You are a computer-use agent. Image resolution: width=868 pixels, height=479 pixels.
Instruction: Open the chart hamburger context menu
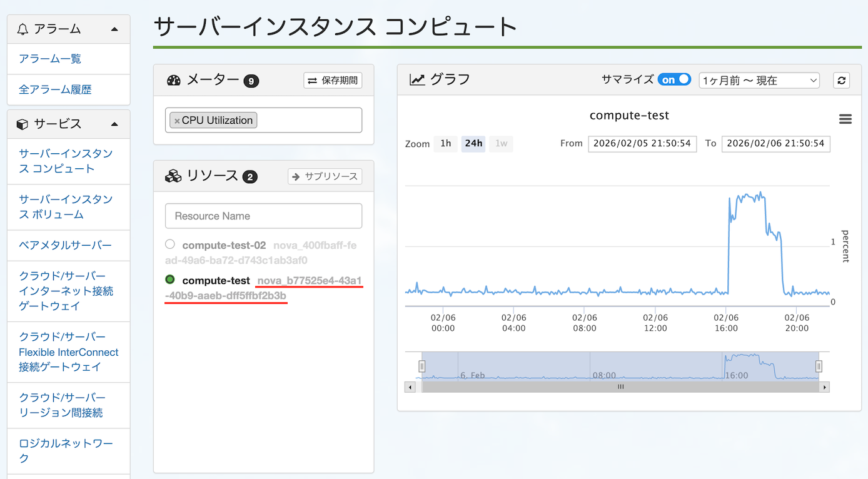click(845, 119)
